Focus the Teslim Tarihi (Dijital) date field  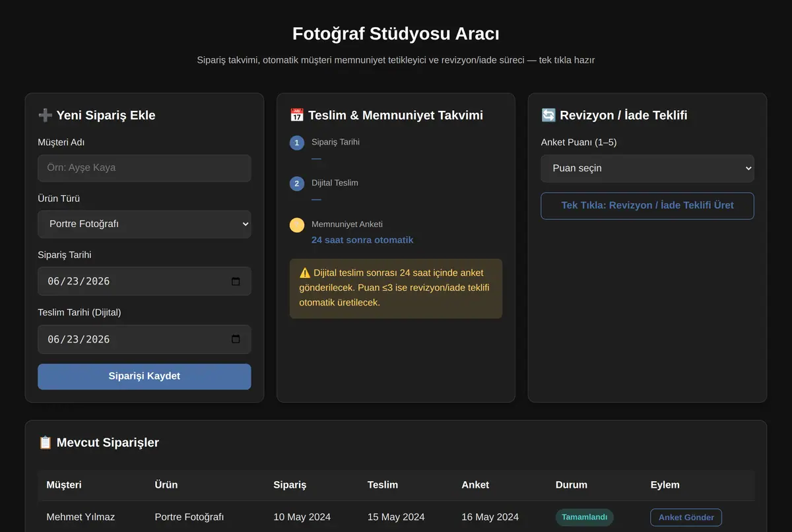(x=145, y=339)
